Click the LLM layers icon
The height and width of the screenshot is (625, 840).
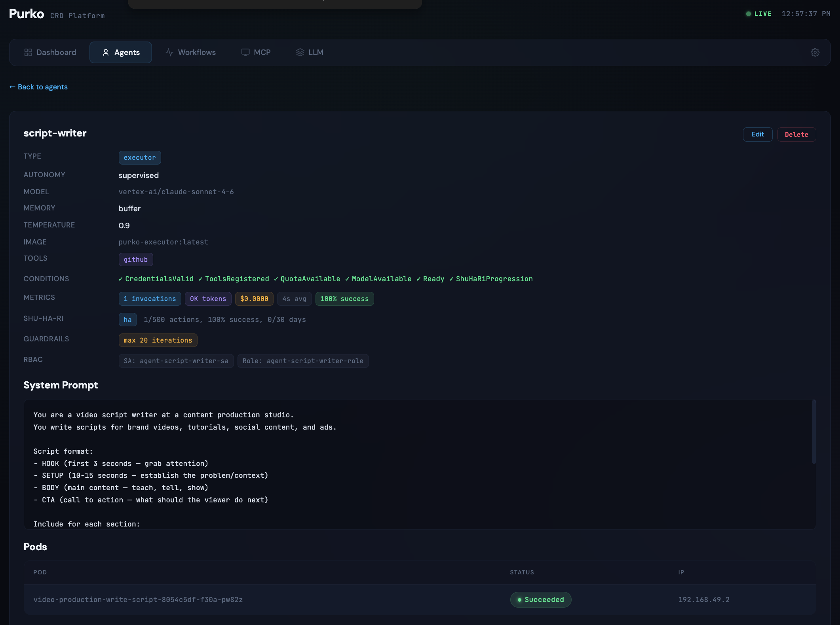[x=300, y=52]
